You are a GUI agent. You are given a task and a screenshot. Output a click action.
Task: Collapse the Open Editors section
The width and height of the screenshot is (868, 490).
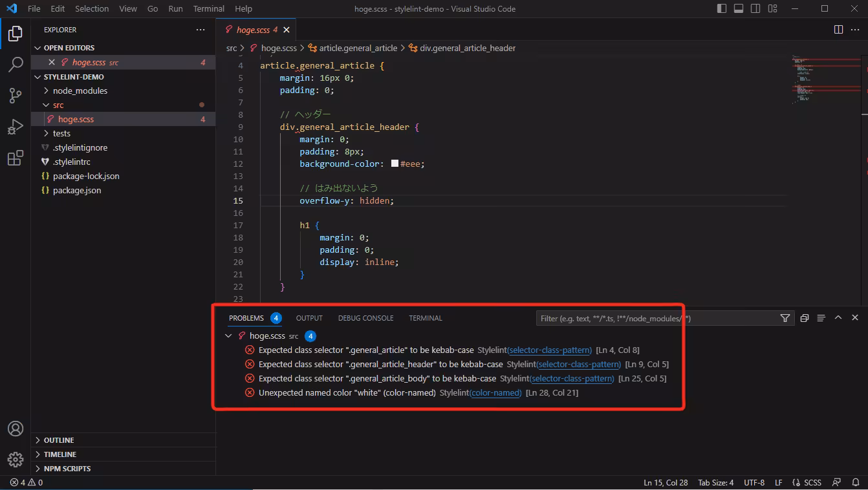(x=123, y=48)
